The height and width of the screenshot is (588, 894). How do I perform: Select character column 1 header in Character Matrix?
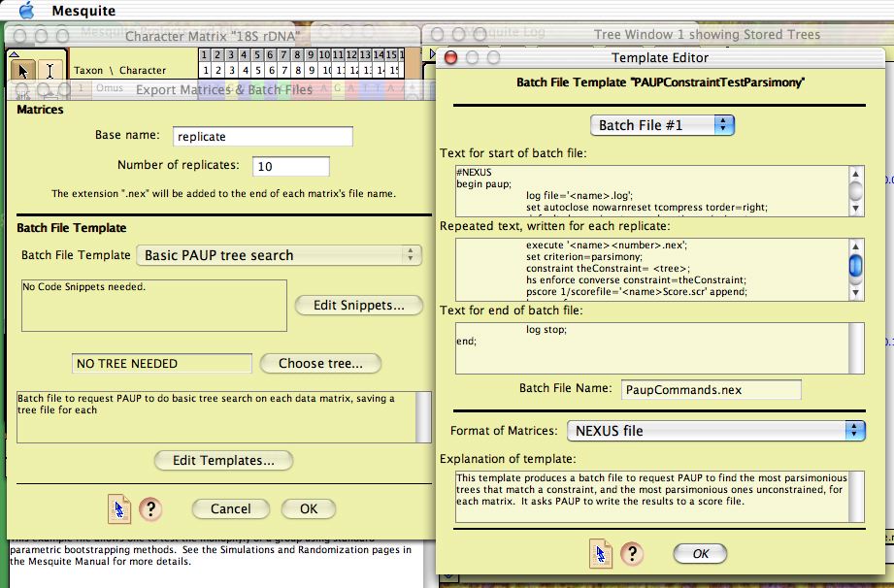tap(204, 55)
